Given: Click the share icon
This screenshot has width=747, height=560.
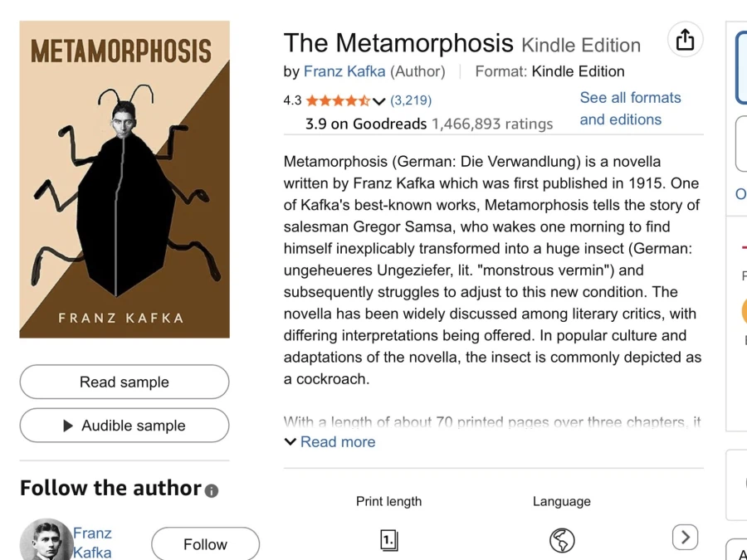Looking at the screenshot, I should [x=685, y=40].
